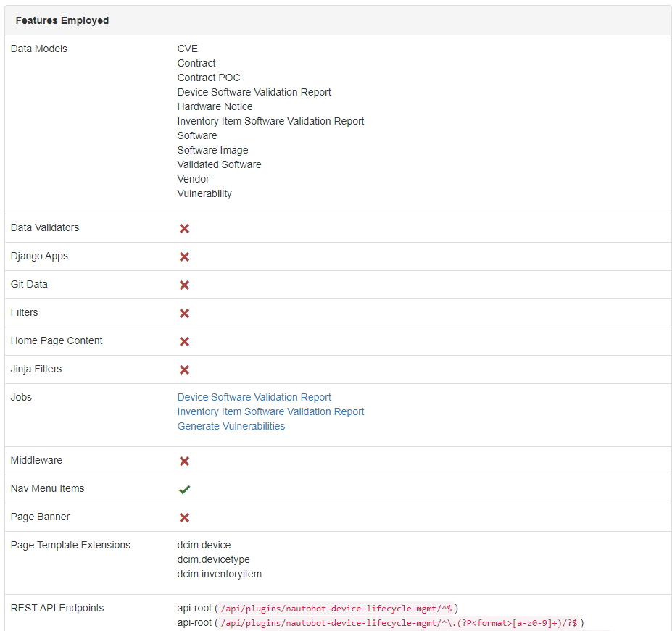The height and width of the screenshot is (631, 672).
Task: Click the red X beside Filters
Action: pos(184,313)
